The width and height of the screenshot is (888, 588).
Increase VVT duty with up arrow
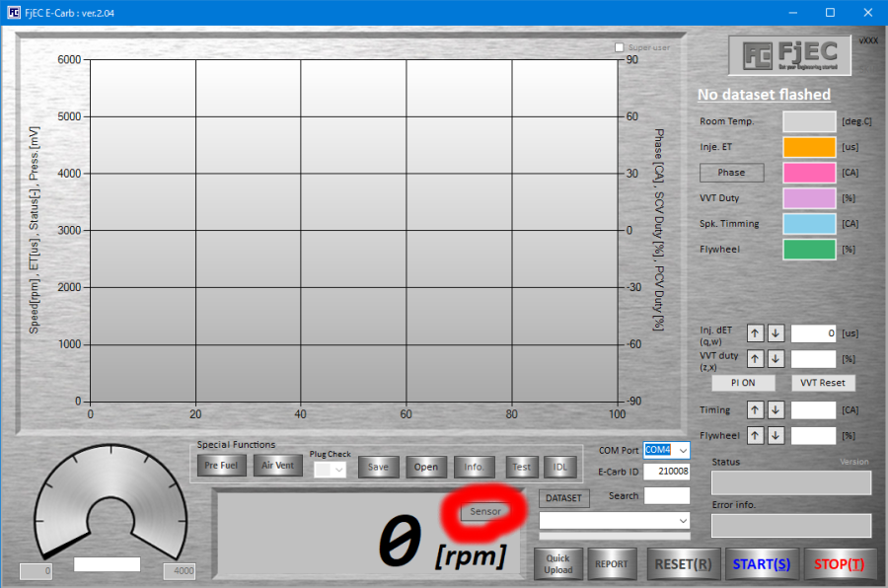point(755,359)
